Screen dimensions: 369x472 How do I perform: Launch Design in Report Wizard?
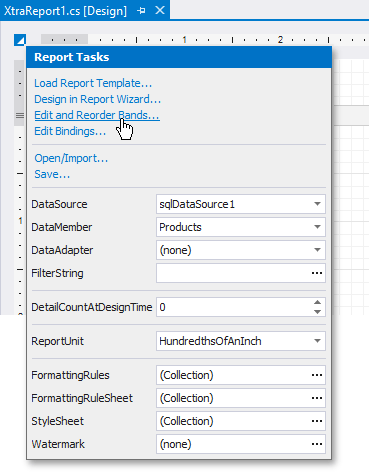pos(98,99)
